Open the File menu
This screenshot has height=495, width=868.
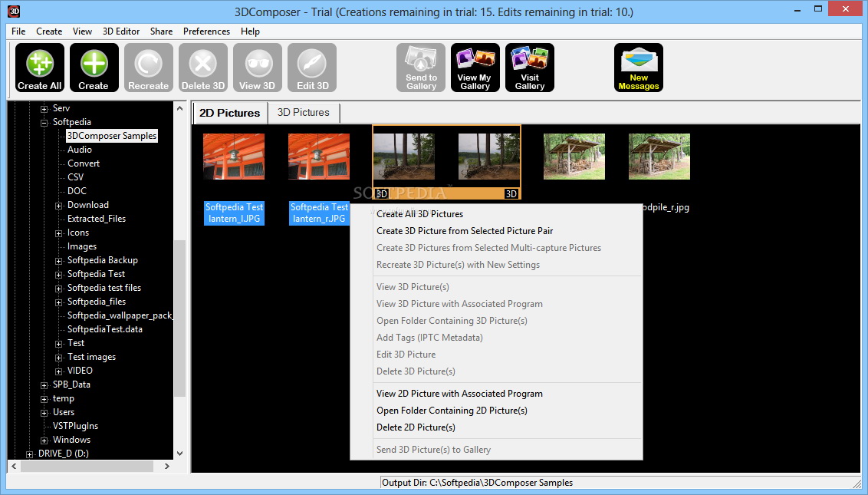click(x=18, y=31)
